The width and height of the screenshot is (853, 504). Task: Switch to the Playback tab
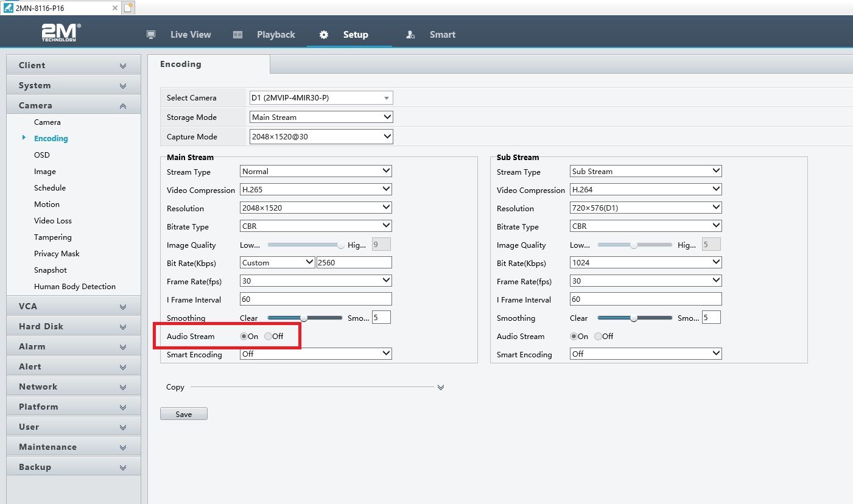coord(275,35)
